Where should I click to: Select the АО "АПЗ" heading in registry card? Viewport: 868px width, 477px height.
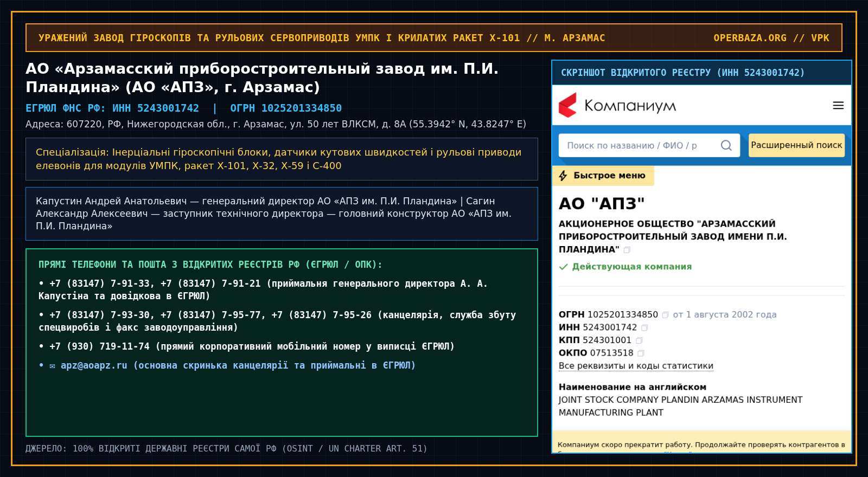point(602,203)
